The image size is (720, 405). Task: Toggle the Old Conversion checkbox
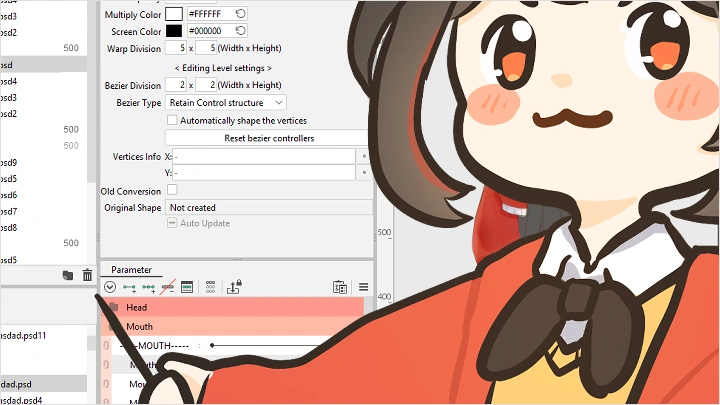pos(172,190)
